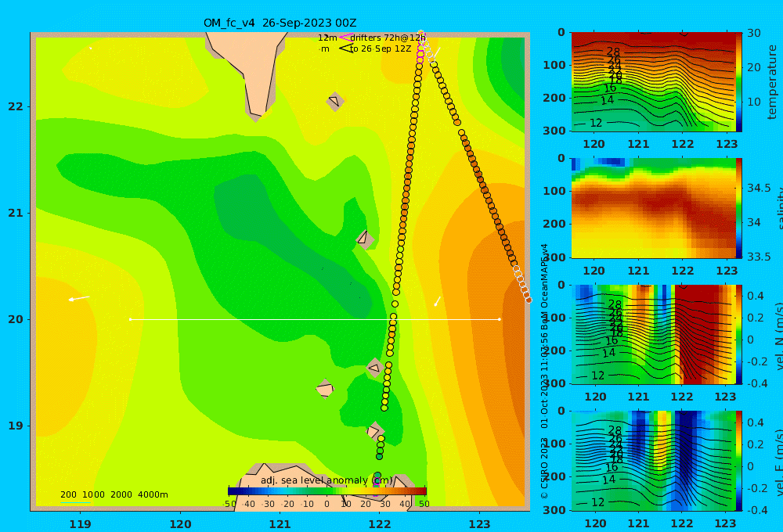Screen dimensions: 783x532
Task: Click the '33.5' tick on the salinity color bar
Action: tap(759, 257)
